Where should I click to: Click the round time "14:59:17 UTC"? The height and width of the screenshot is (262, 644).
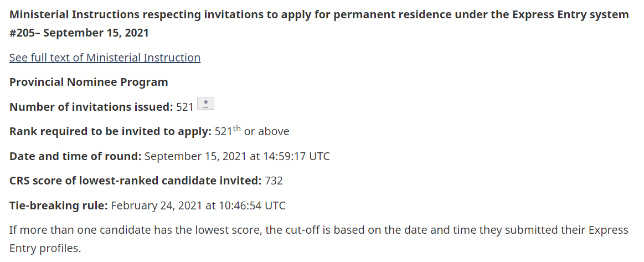pos(297,156)
